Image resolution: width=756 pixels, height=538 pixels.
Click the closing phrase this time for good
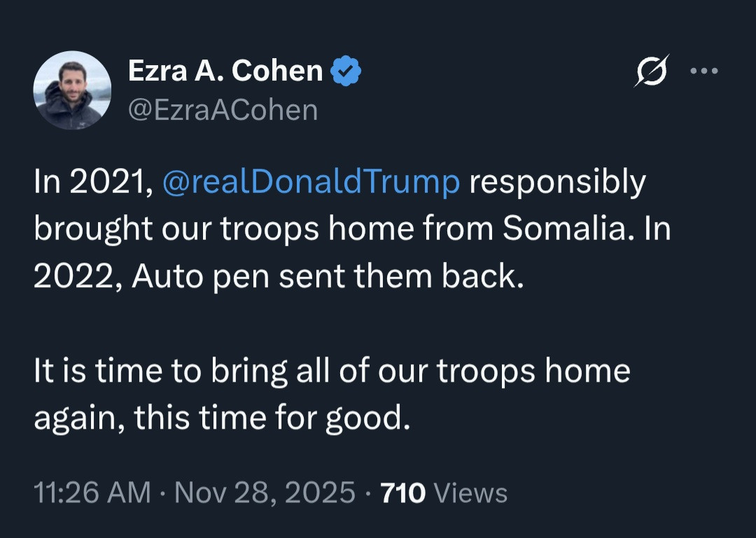click(x=270, y=418)
